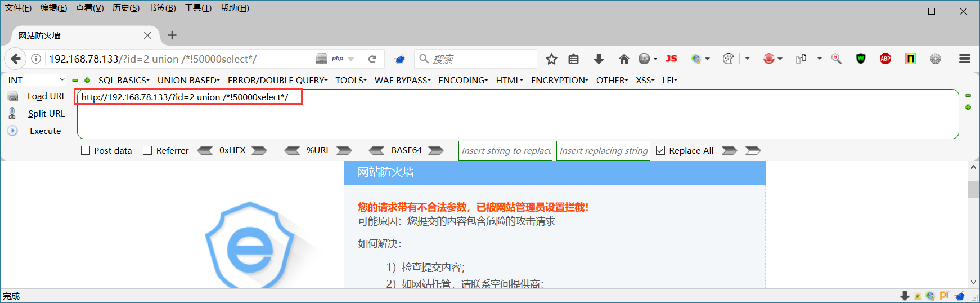980x303 pixels.
Task: Open the gear settings extension icon
Action: point(936,59)
